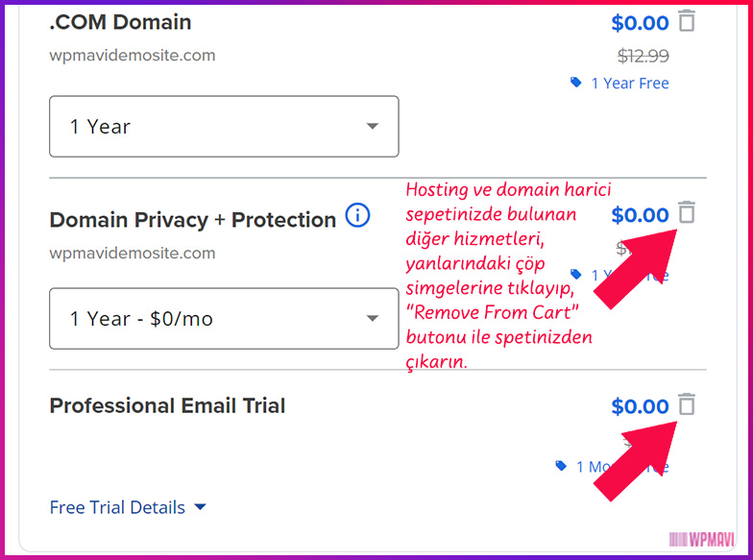Click the WPMAVI logo watermark
Viewport: 753px width, 560px height.
tap(702, 540)
